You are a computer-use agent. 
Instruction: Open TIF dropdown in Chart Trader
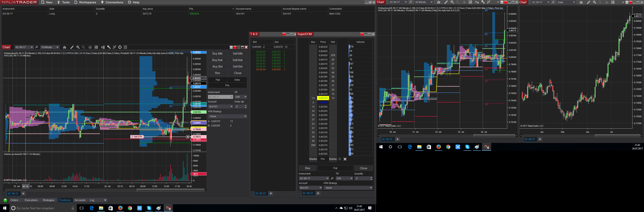tap(240, 97)
